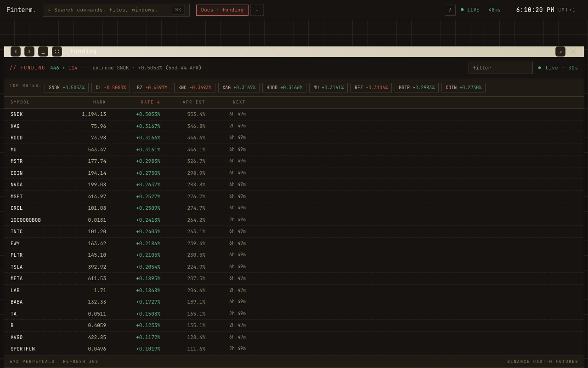Switch to the Docs · funding tab

tap(222, 10)
